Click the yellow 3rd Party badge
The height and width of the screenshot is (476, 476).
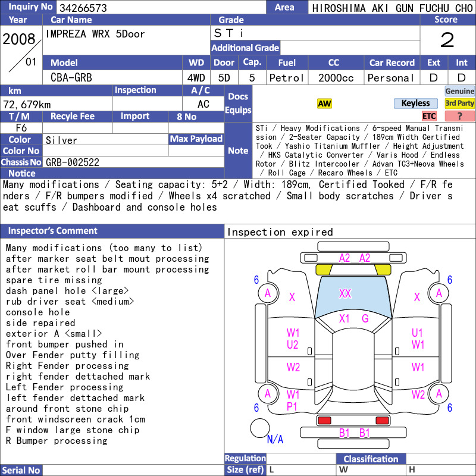pyautogui.click(x=459, y=104)
